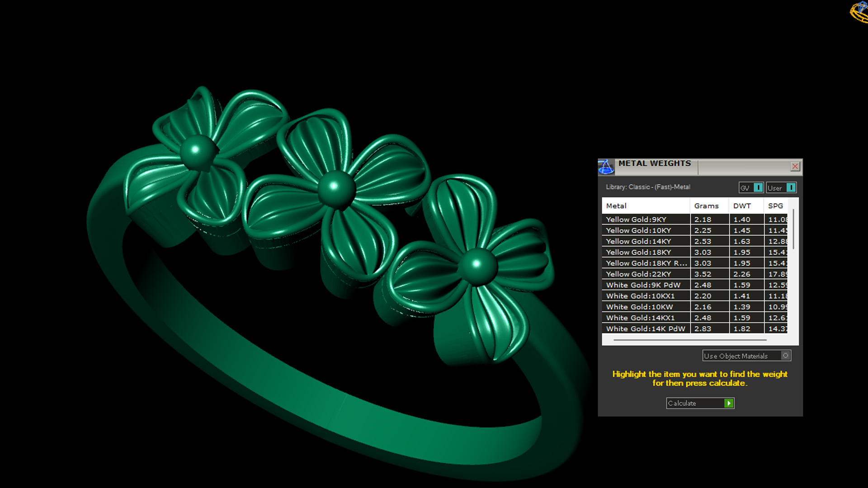Select the White Gold:14K PdW row
868x488 pixels.
tap(694, 328)
